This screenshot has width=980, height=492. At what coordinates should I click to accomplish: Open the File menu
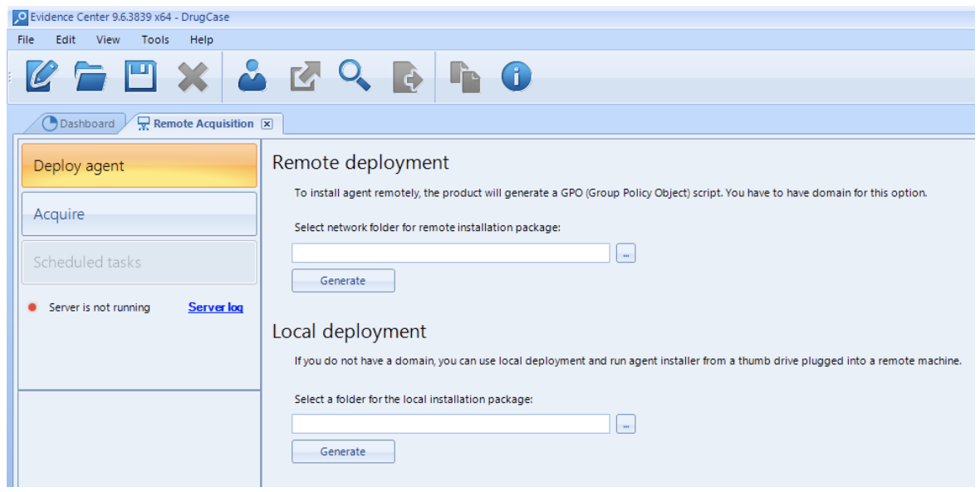pos(26,39)
